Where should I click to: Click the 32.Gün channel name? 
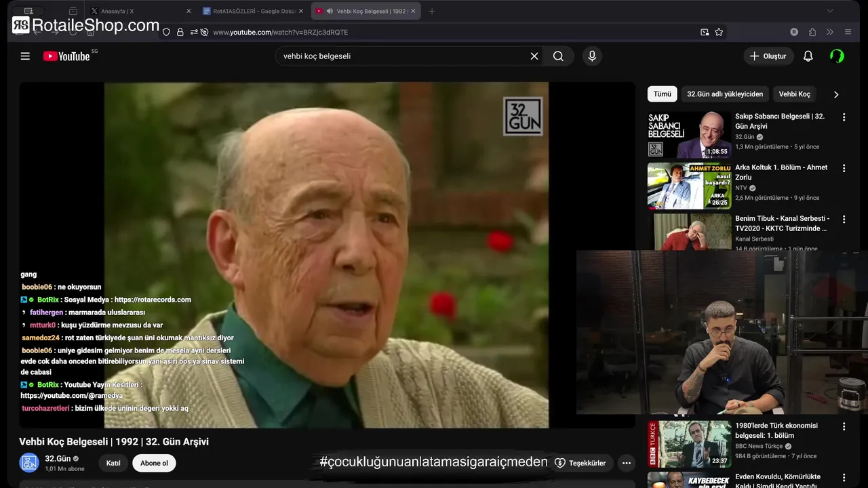58,459
